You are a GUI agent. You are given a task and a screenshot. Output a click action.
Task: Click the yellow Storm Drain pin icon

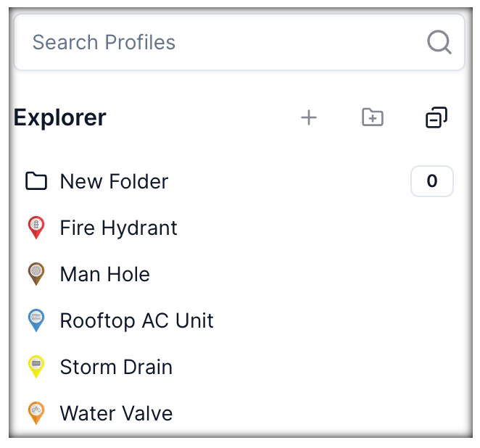[x=36, y=367]
